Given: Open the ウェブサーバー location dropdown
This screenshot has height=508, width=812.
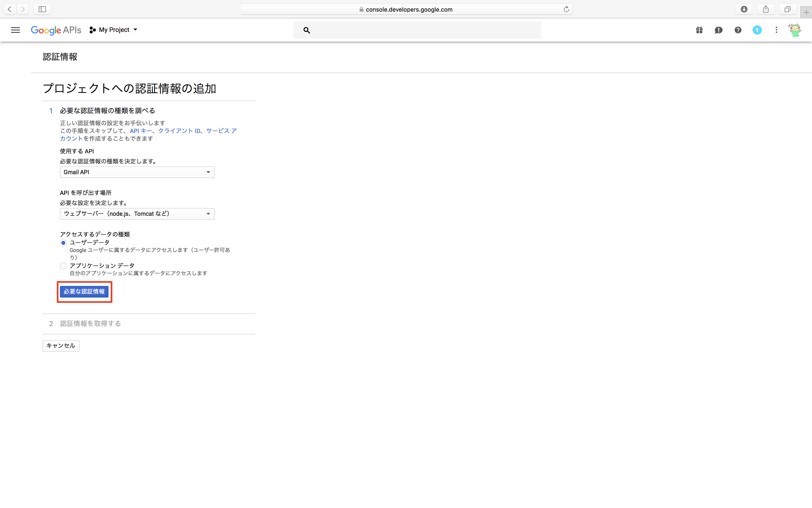Looking at the screenshot, I should point(137,214).
